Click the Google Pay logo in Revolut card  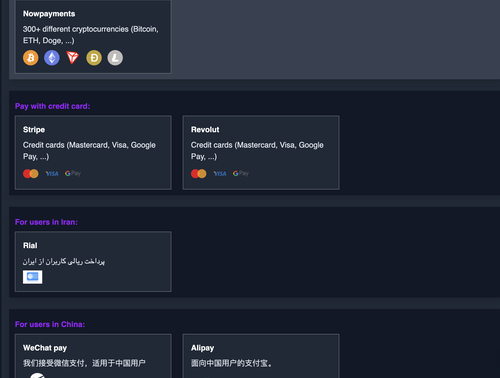(x=241, y=173)
